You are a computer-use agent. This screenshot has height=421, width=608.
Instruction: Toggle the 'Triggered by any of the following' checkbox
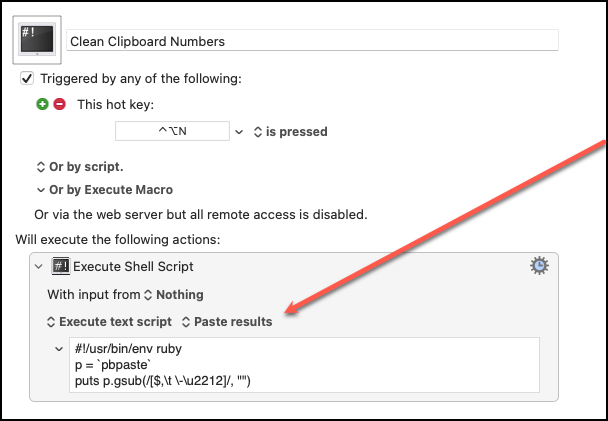pos(27,79)
